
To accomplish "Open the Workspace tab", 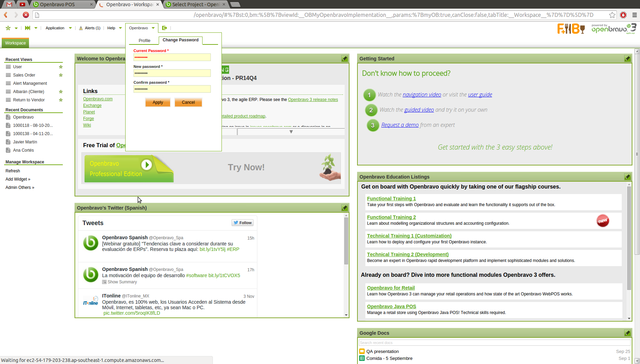I will pos(16,43).
